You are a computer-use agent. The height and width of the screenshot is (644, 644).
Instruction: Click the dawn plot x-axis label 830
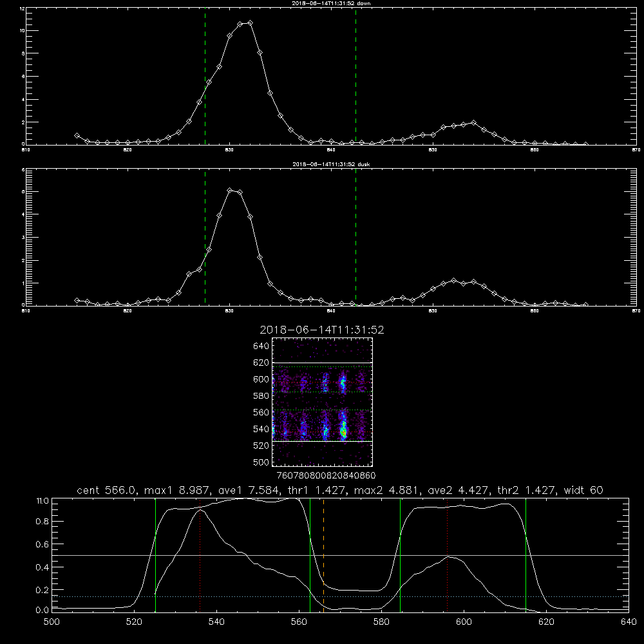click(229, 150)
